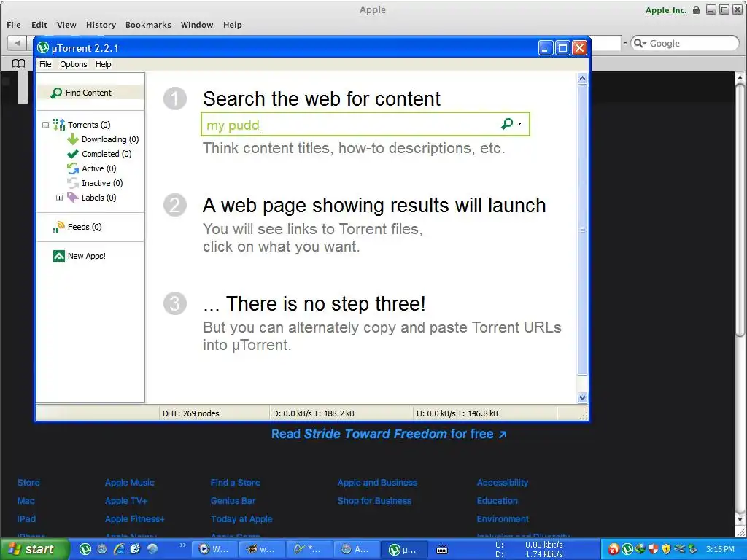747x560 pixels.
Task: Expand the Labels tree node
Action: coord(60,198)
